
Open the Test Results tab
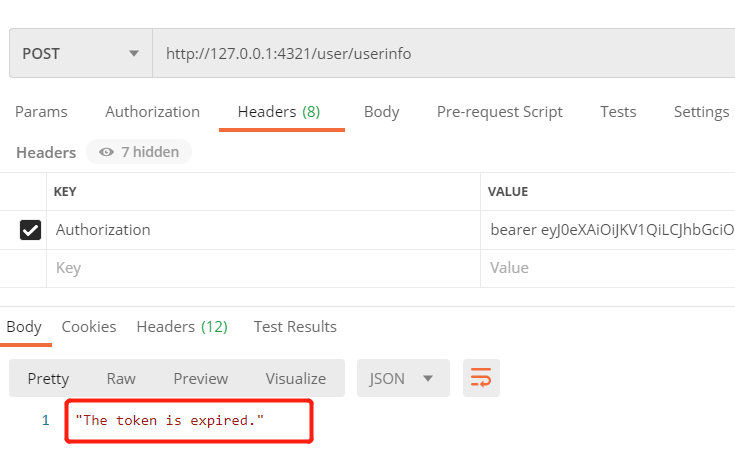tap(295, 327)
